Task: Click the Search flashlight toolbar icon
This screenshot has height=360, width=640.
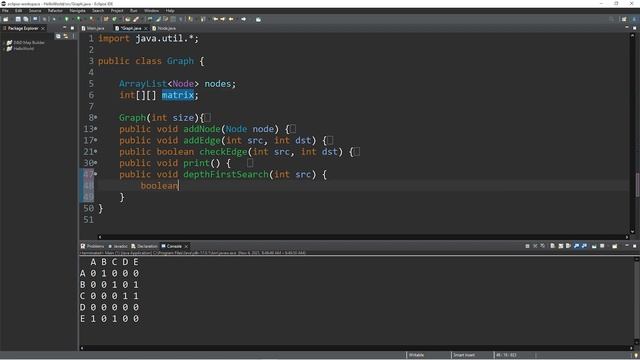Action: (x=136, y=19)
